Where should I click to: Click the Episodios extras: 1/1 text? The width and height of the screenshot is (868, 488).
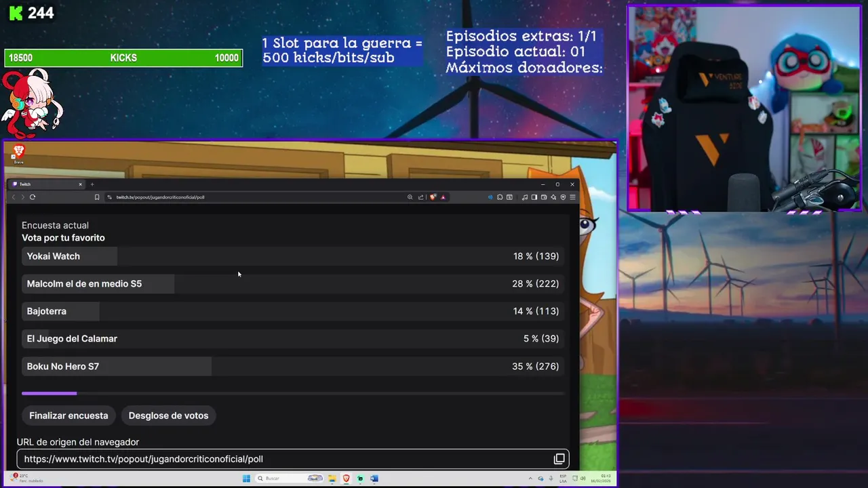(521, 37)
